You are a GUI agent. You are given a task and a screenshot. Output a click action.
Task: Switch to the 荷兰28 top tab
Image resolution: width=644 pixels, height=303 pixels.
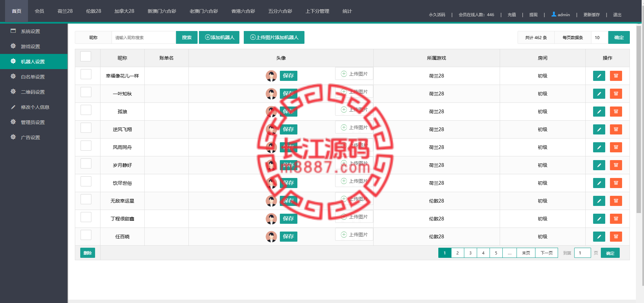(65, 11)
